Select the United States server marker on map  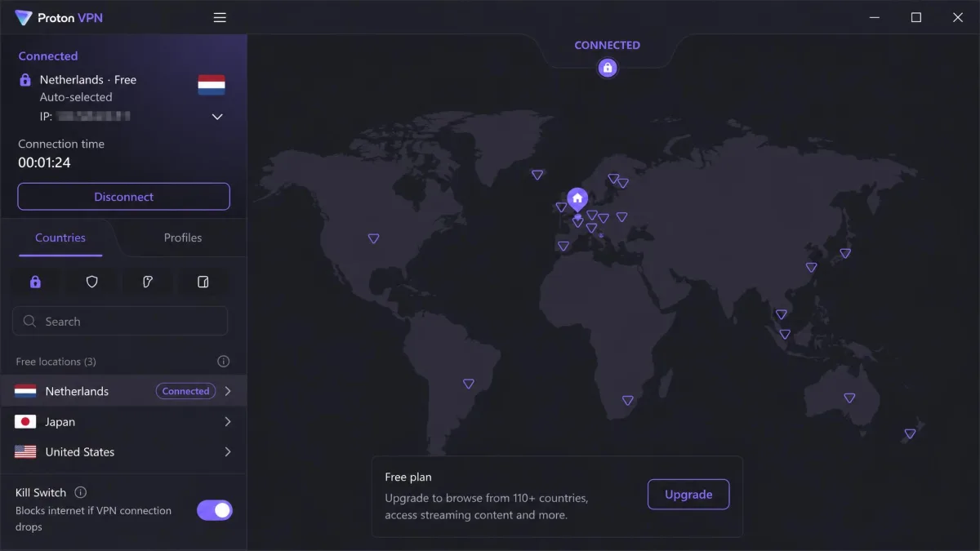pyautogui.click(x=373, y=238)
